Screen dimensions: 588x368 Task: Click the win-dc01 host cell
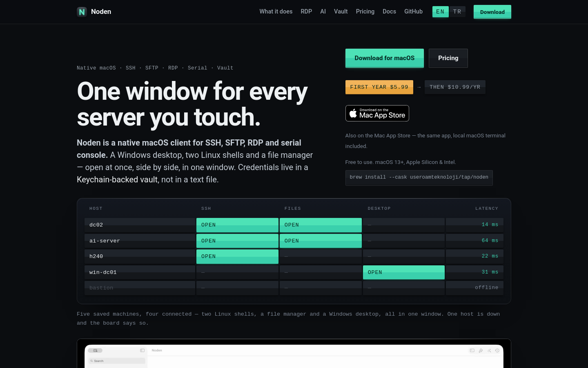click(140, 272)
